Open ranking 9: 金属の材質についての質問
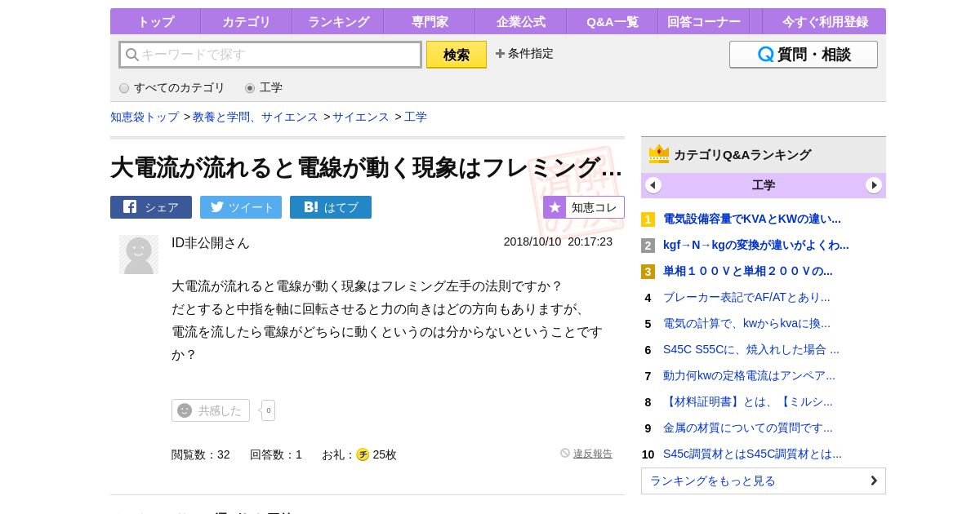980x514 pixels. coord(748,428)
